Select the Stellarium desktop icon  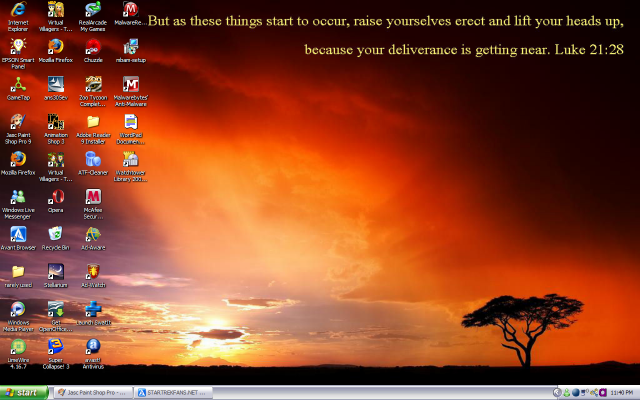click(56, 271)
